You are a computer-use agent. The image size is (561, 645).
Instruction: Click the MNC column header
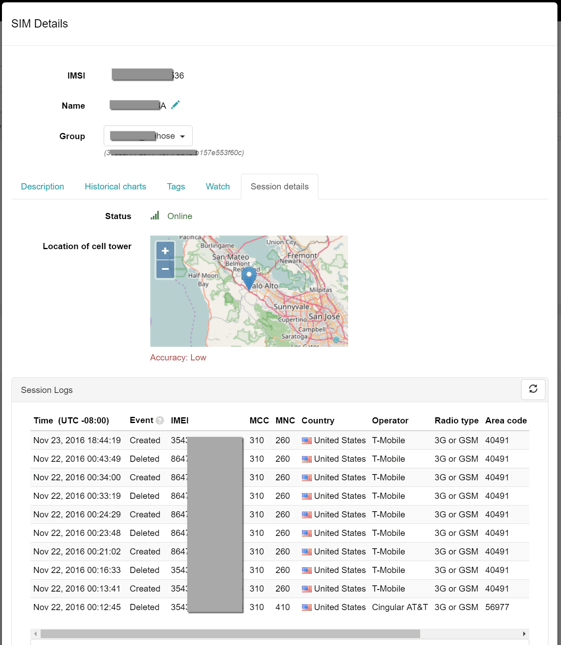(x=285, y=420)
